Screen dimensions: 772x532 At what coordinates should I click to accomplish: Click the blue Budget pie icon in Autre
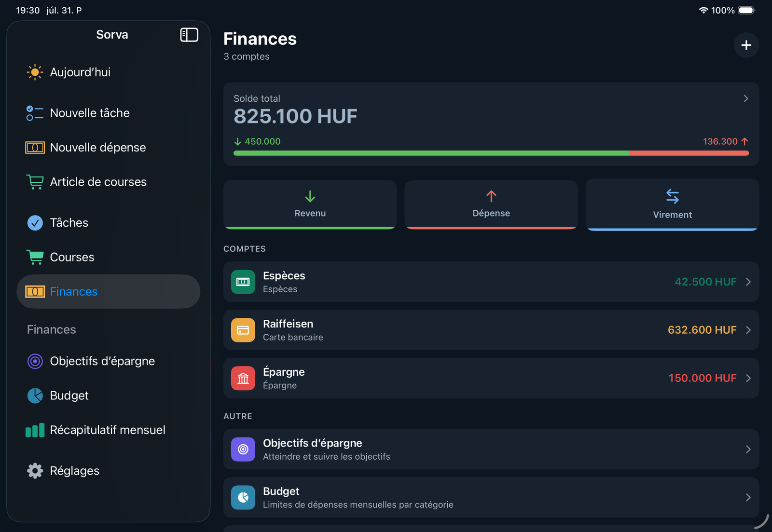pos(243,498)
